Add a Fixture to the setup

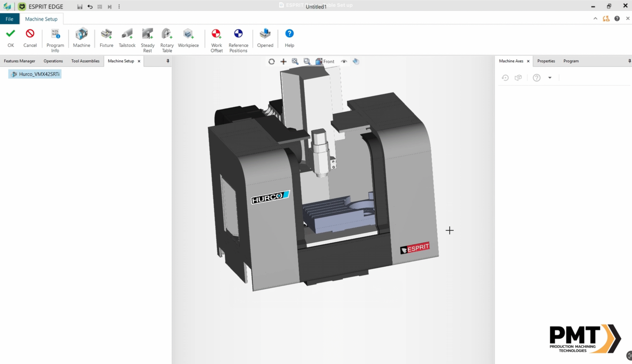pos(106,38)
